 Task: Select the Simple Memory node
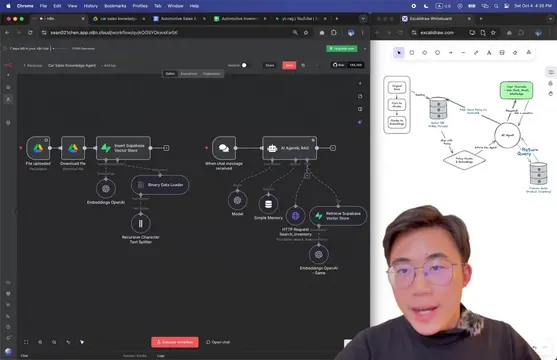268,204
